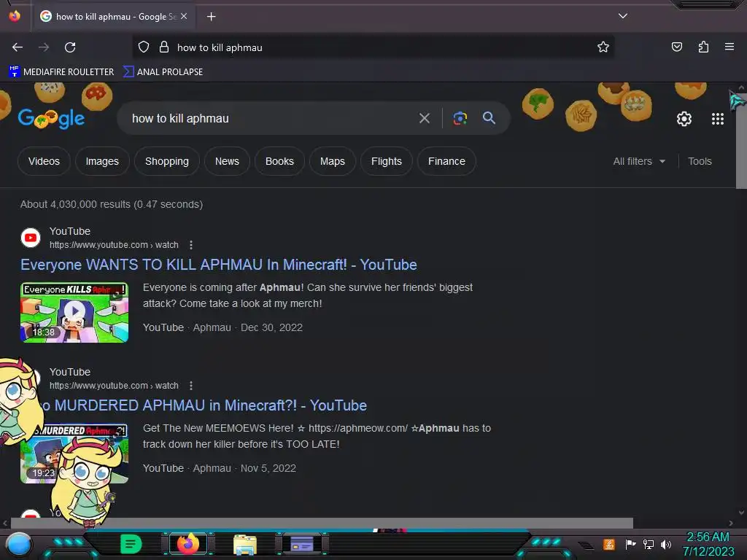Open MEDIAFIRE ROULETTER bookmark
Screen dimensions: 747x560
[61, 72]
